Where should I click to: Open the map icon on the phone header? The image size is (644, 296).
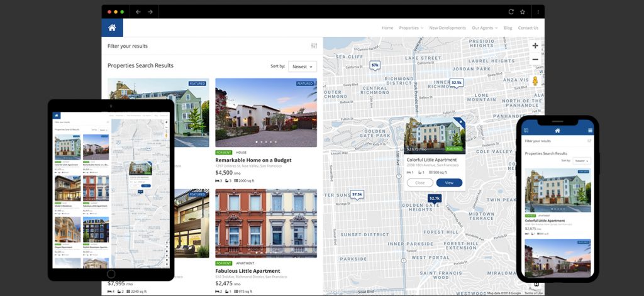(x=526, y=131)
